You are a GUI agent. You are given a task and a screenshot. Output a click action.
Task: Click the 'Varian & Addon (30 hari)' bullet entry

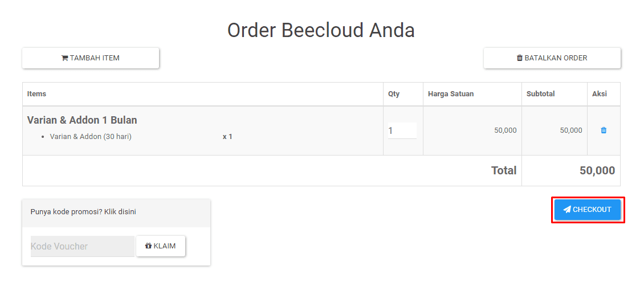[x=91, y=137]
